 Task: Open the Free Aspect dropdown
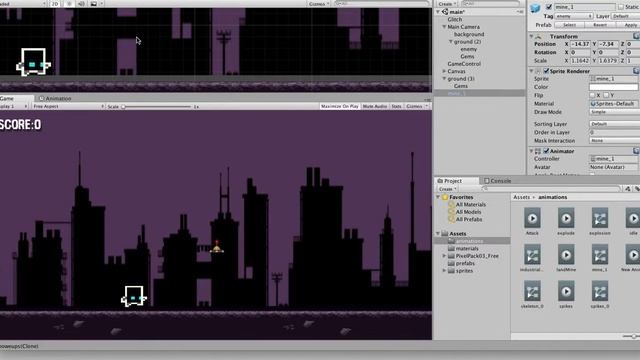tap(68, 106)
